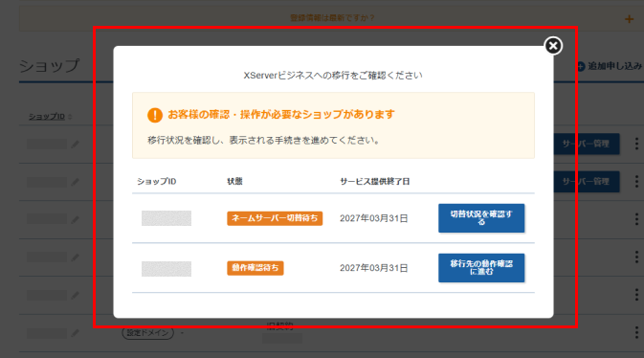Viewport: 644px width, 358px height.
Task: Click dialog title XServerビジネスへの移行をご確認ください
Action: pos(333,76)
